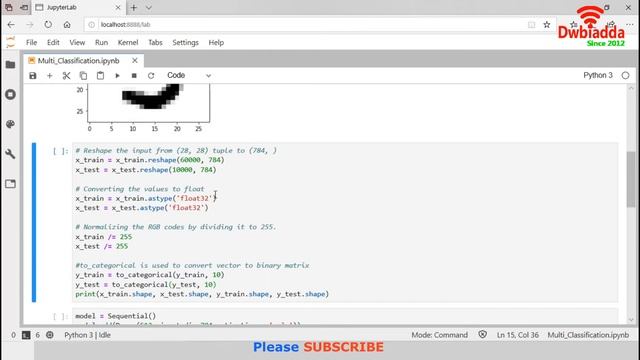Select the model = Sequential() cell
This screenshot has width=640, height=360.
pos(345,317)
